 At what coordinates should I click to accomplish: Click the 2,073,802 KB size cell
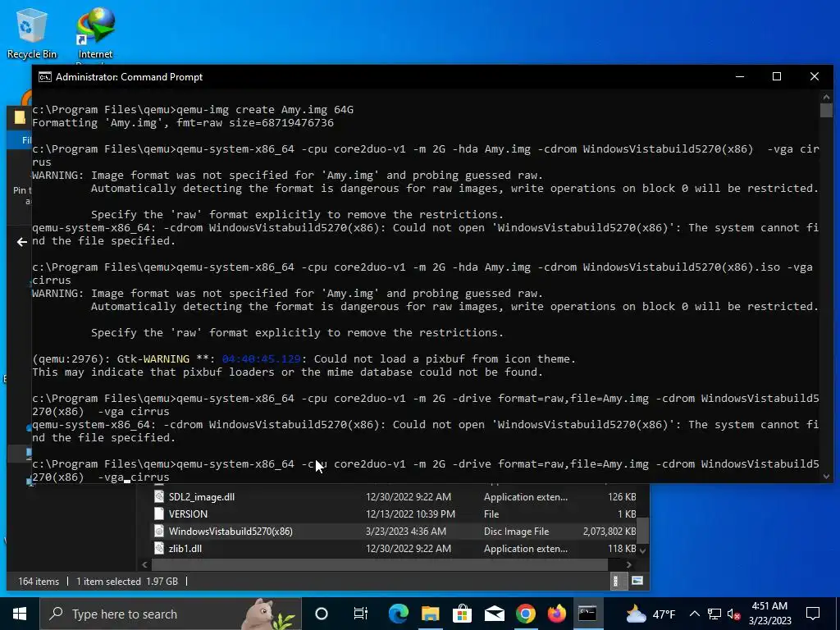[x=609, y=531]
